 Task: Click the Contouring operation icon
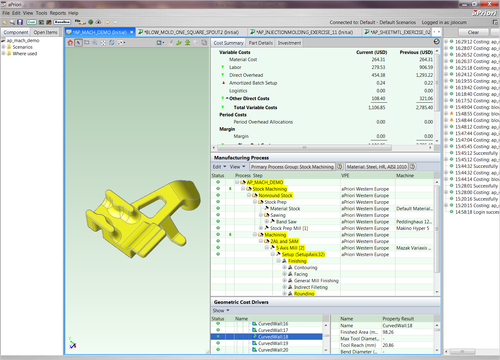point(290,267)
